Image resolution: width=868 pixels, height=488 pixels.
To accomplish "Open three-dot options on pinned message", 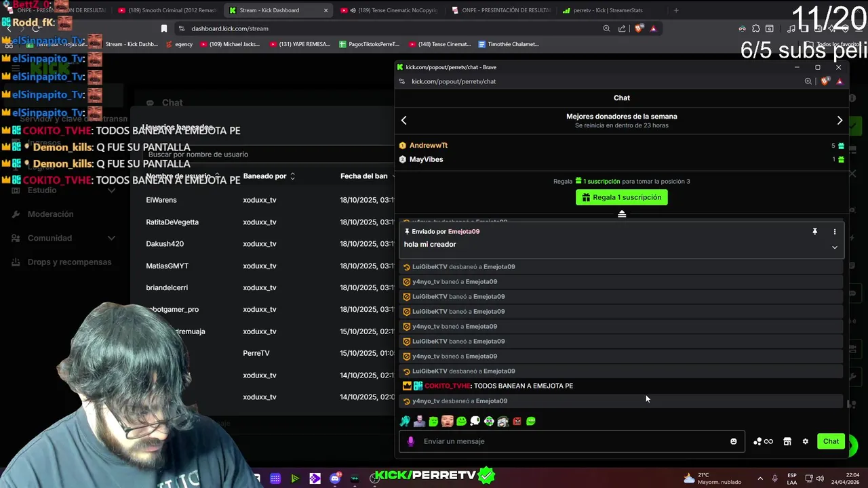I will pos(834,232).
